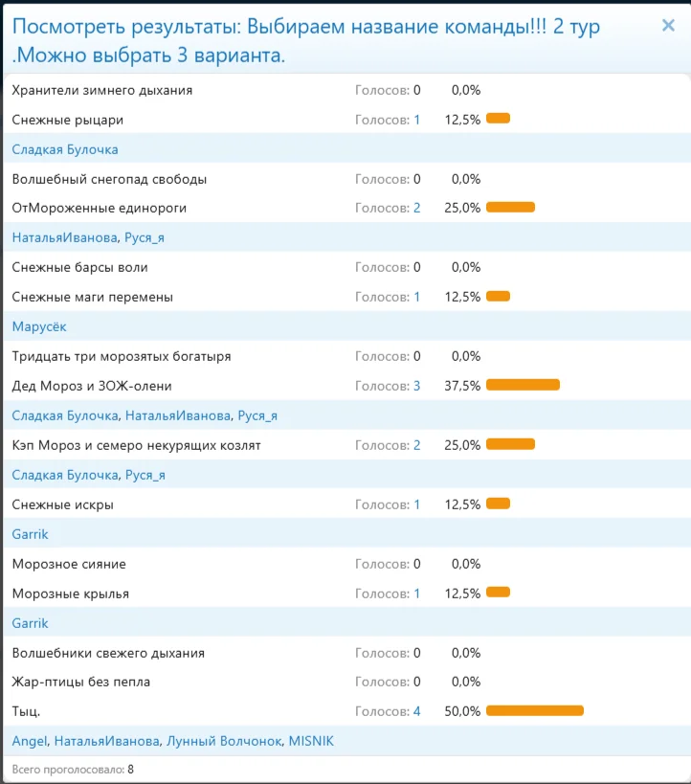Click the vote count for "Снежные рыцари"
Image resolution: width=691 pixels, height=784 pixels.
point(416,120)
